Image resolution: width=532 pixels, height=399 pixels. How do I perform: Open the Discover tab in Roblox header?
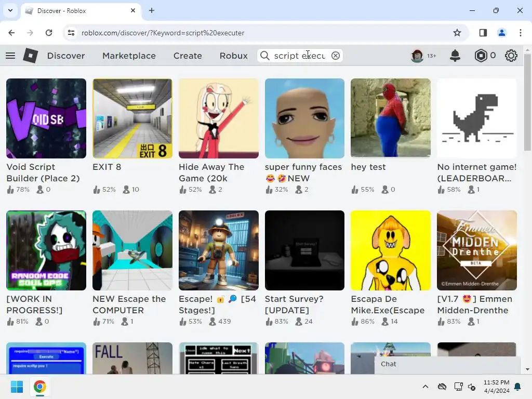[x=66, y=56]
